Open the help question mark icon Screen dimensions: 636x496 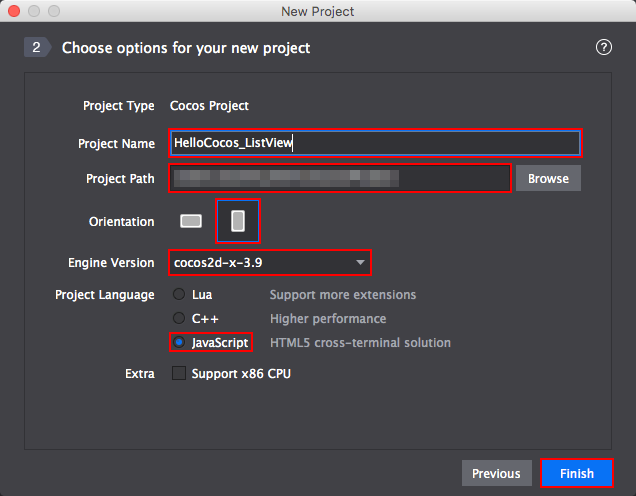point(603,47)
